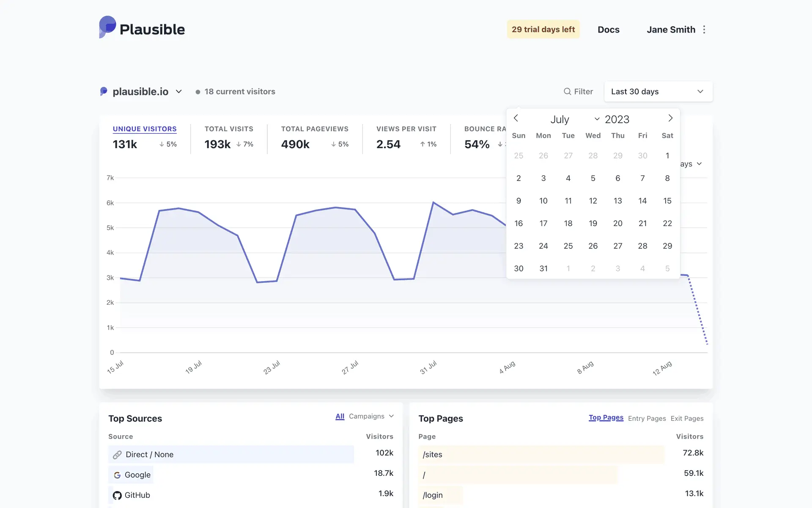Switch to the Entry Pages tab

[647, 418]
